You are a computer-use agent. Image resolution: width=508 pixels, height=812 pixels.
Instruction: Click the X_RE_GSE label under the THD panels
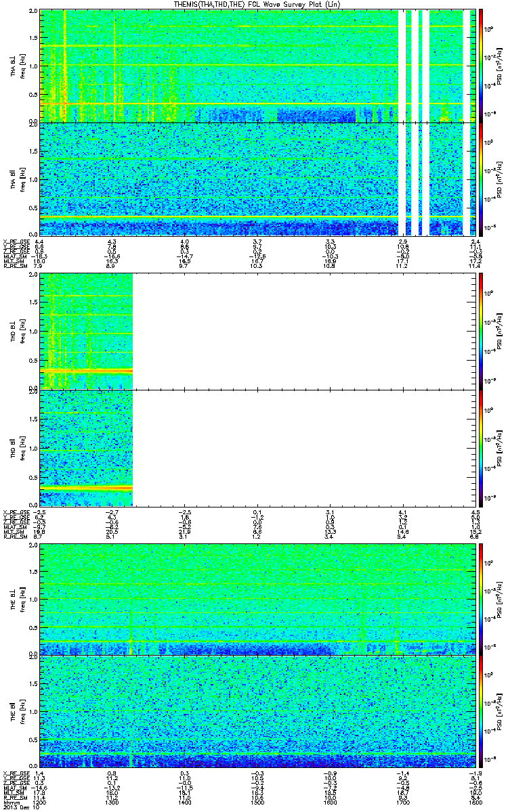click(16, 512)
